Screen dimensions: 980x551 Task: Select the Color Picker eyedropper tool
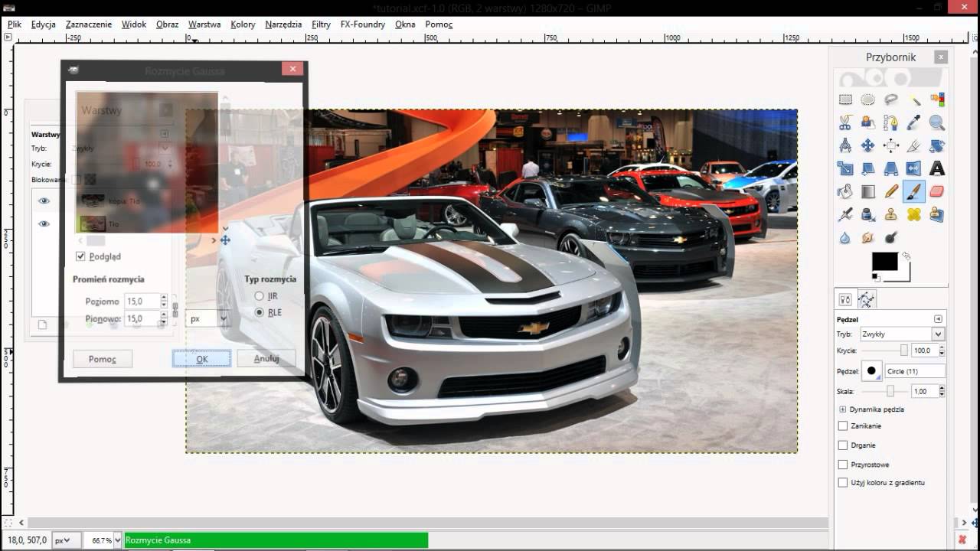pyautogui.click(x=914, y=122)
